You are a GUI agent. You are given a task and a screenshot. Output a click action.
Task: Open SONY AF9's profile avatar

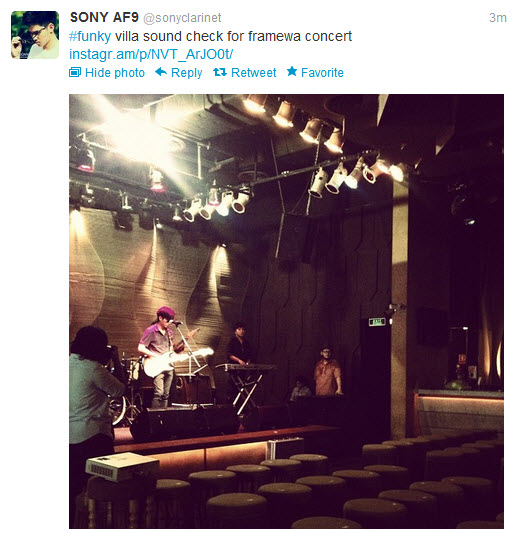pyautogui.click(x=35, y=35)
